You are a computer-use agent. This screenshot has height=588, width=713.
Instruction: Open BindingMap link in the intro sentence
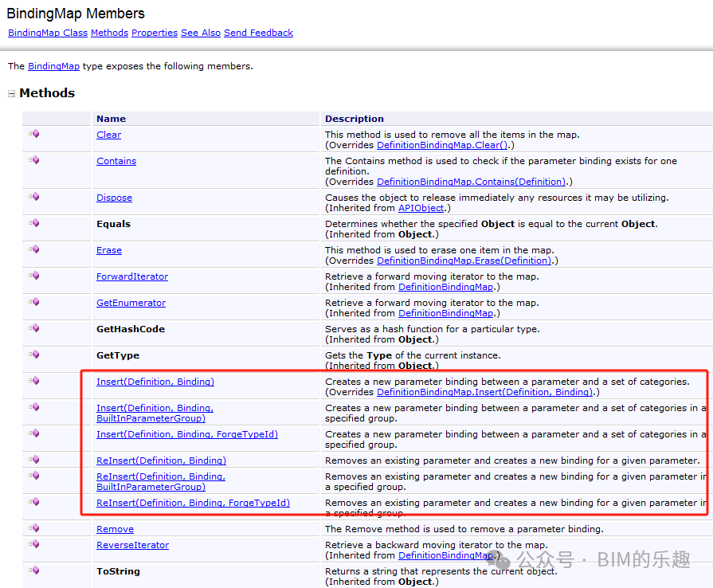tap(53, 66)
